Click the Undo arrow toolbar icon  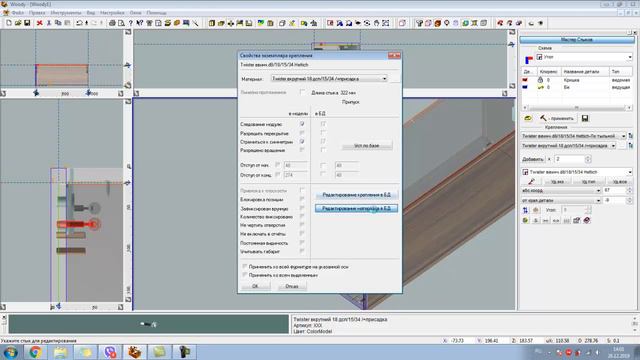pos(79,23)
